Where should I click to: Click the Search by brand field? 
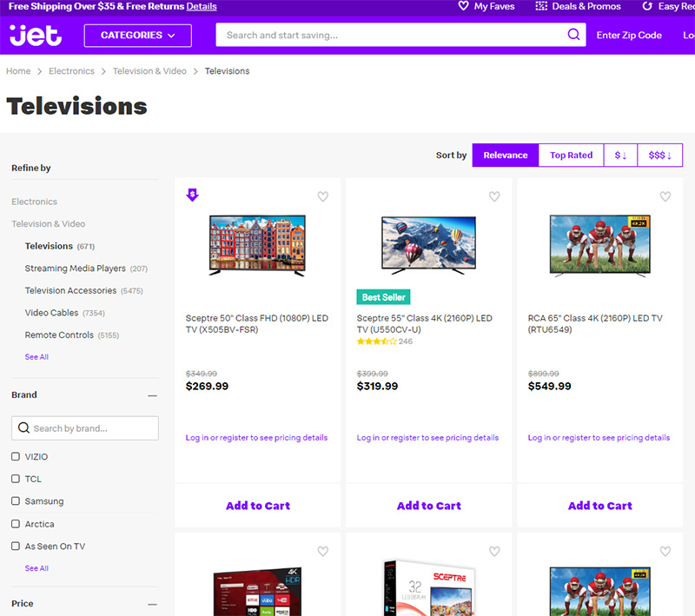pos(85,428)
